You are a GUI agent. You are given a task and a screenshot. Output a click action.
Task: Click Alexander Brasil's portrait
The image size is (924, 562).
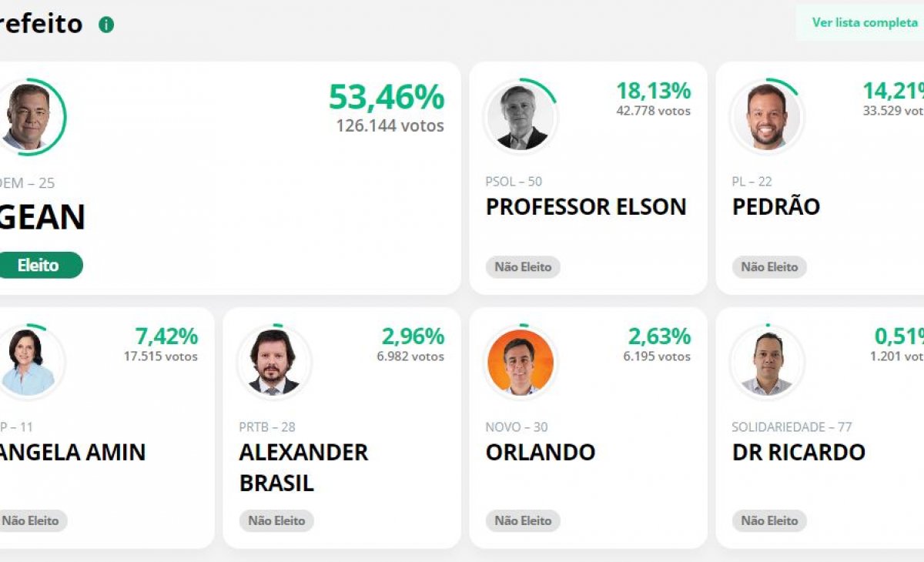pyautogui.click(x=274, y=362)
